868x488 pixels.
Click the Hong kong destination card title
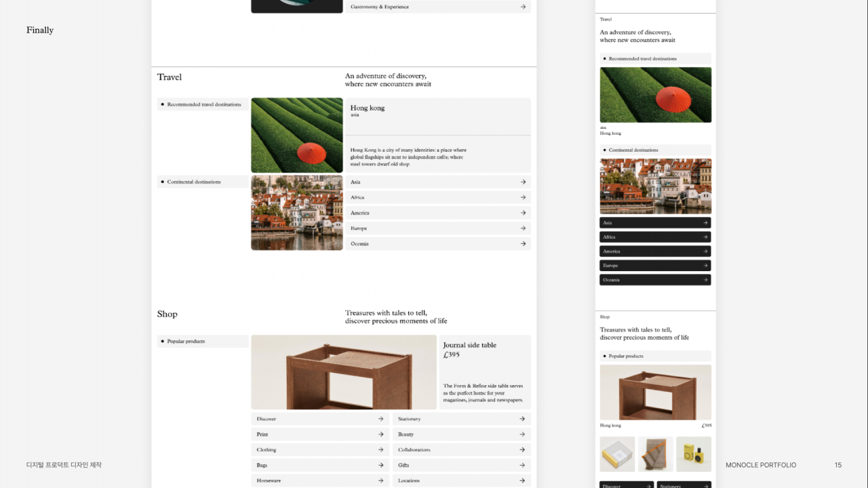click(368, 108)
